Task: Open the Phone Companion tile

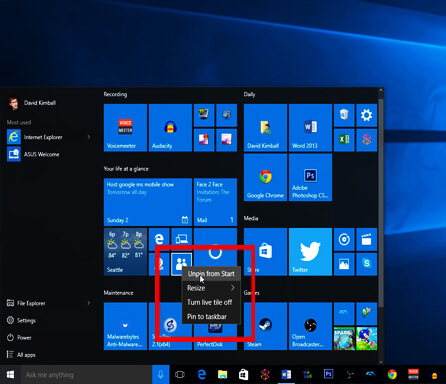Action: click(x=182, y=239)
